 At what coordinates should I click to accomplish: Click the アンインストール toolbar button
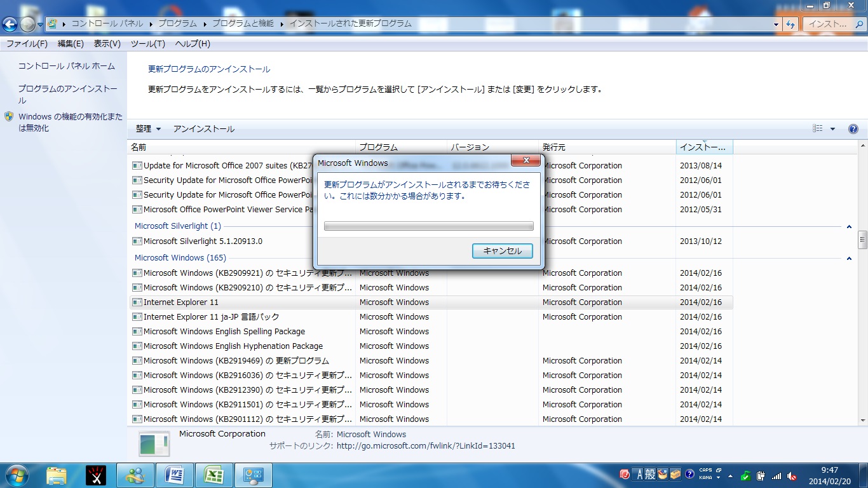point(204,129)
